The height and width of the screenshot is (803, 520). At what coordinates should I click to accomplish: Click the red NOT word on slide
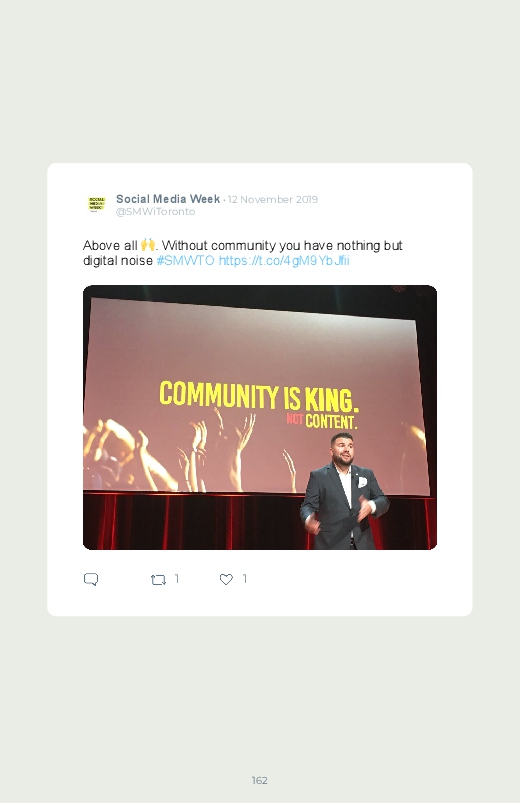pyautogui.click(x=295, y=419)
